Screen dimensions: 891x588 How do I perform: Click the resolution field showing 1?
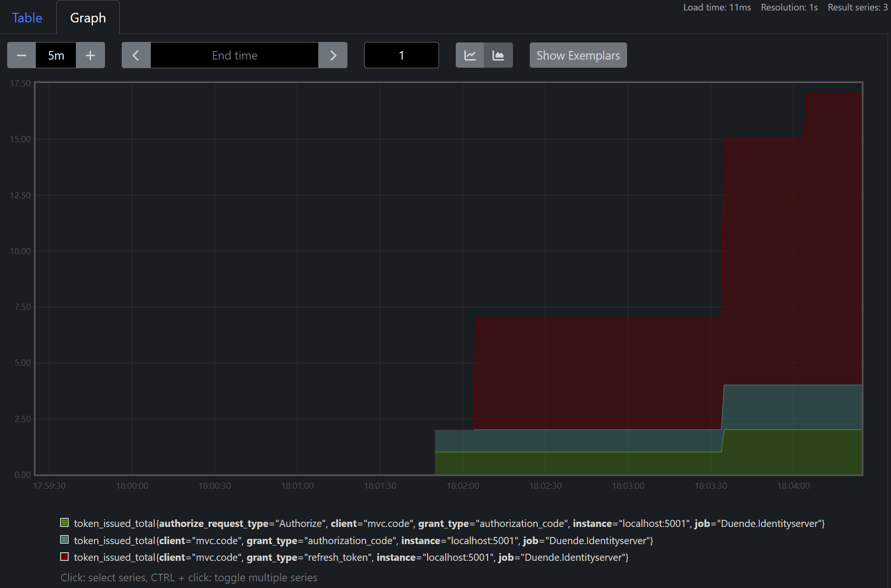401,55
